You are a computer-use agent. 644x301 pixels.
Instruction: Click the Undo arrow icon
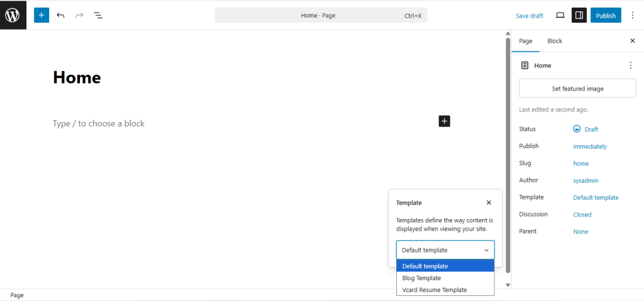(60, 15)
